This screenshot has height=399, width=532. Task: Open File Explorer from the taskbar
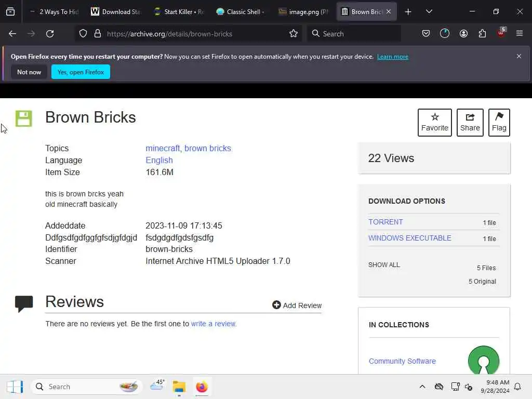pos(179,387)
